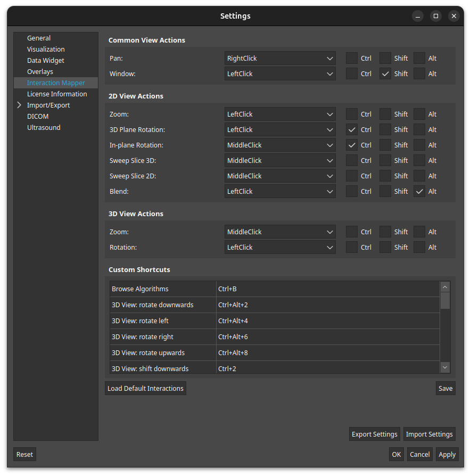Maximize the Settings window
The image size is (471, 476).
point(436,16)
